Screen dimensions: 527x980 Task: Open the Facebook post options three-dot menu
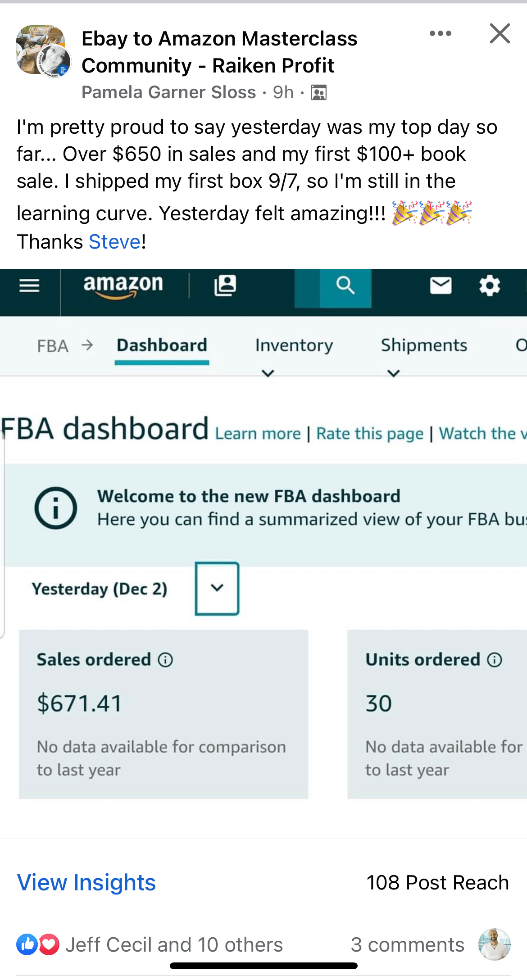pyautogui.click(x=441, y=33)
